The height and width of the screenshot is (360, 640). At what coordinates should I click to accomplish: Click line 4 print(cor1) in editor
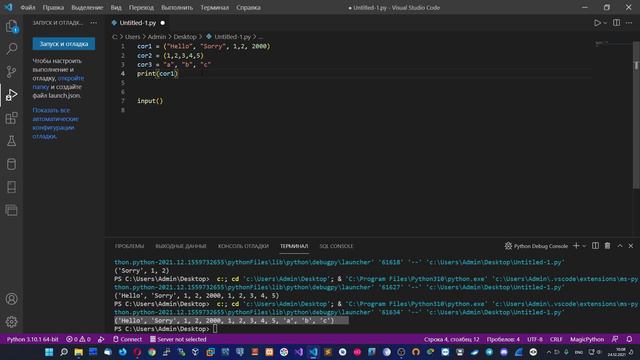[x=158, y=73]
